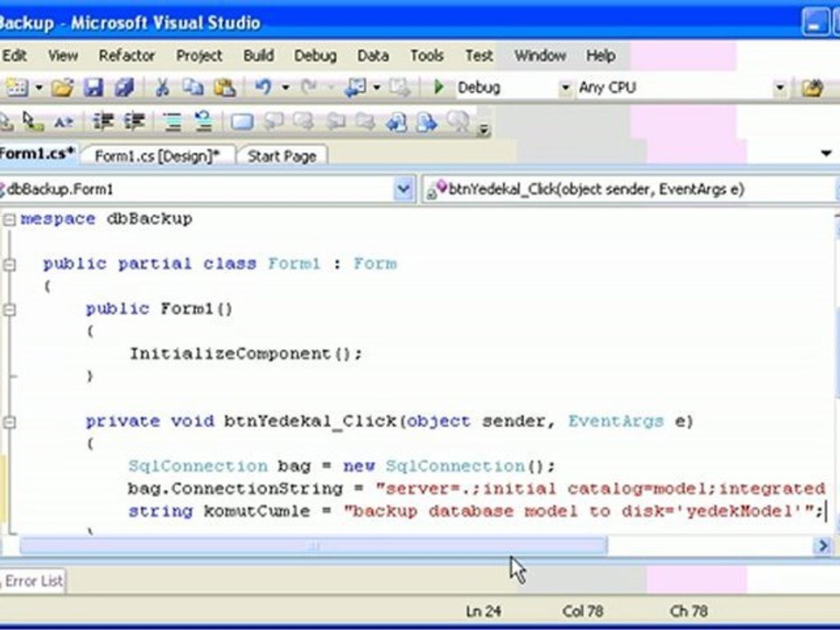The height and width of the screenshot is (630, 840).
Task: Open the New Project icon's dropdown arrow
Action: coord(38,87)
